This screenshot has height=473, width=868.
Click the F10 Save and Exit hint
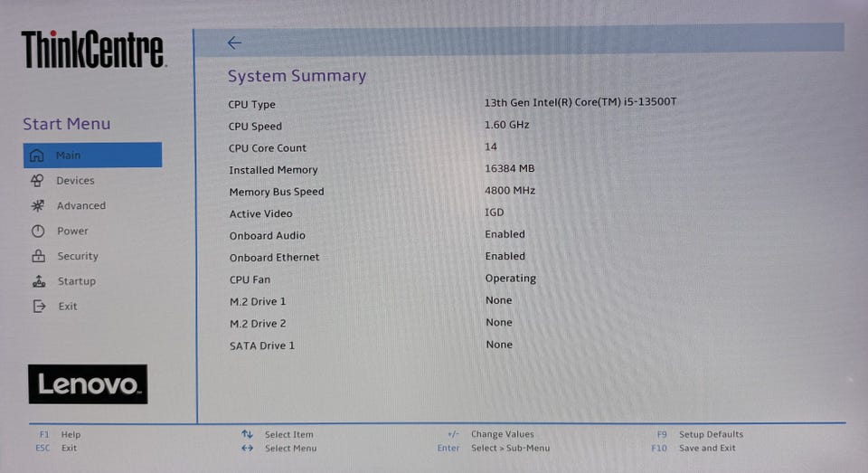coord(693,448)
